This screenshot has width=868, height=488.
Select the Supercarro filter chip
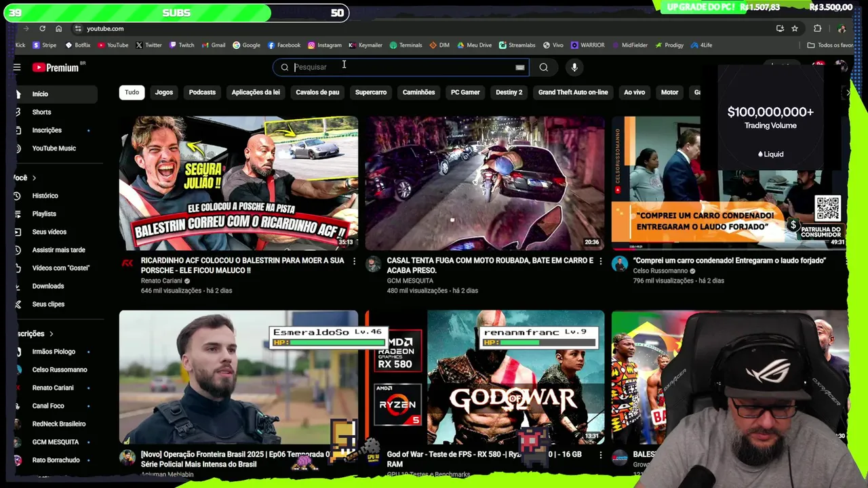click(x=371, y=92)
